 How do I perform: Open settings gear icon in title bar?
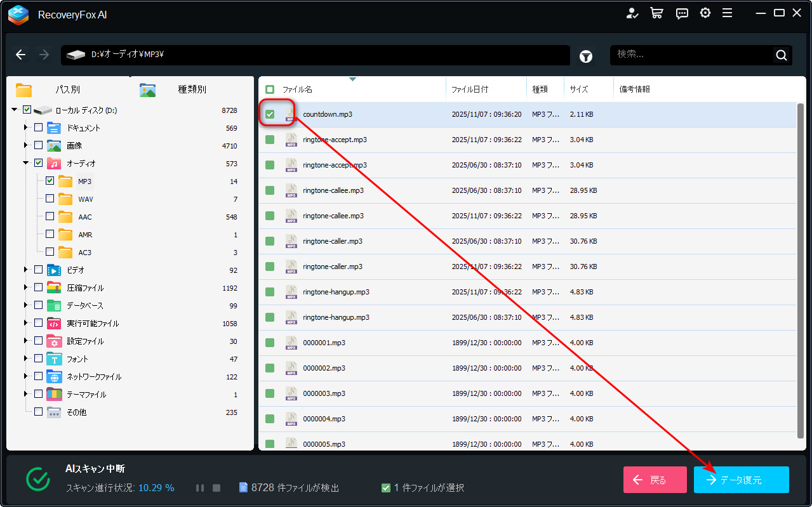705,13
